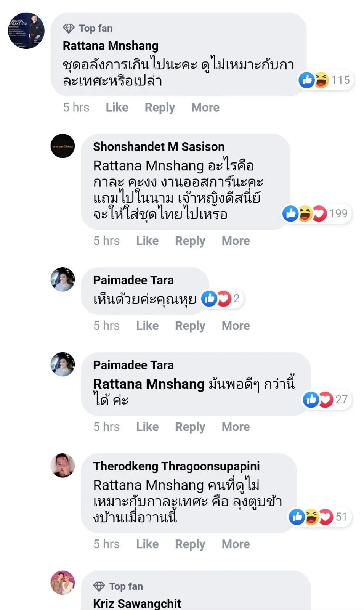Open Rattana Mnshang's profile picture

coord(26,31)
